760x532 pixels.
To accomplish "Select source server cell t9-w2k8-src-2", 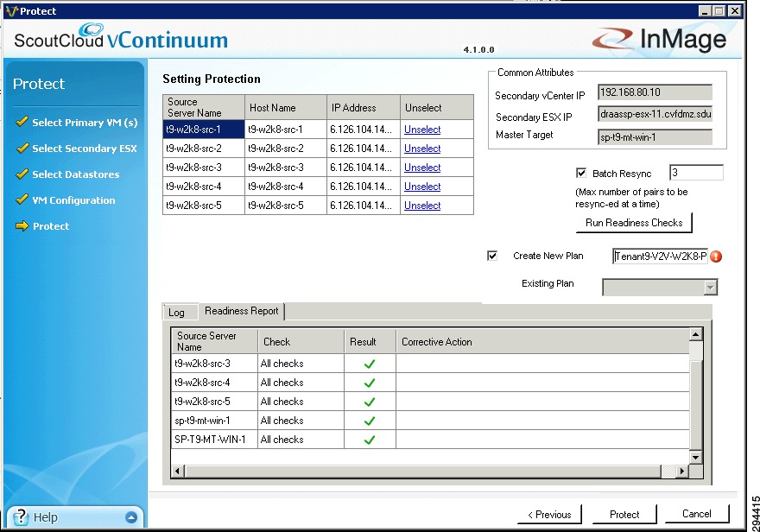I will tap(204, 149).
